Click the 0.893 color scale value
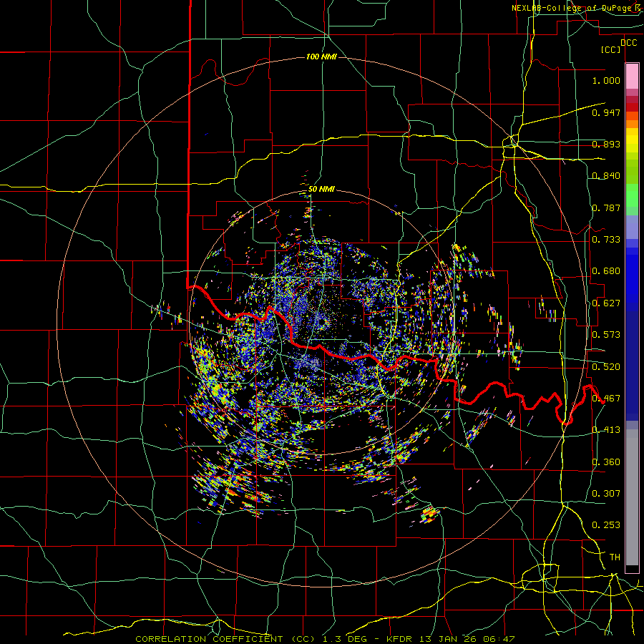The height and width of the screenshot is (644, 644). pyautogui.click(x=606, y=144)
